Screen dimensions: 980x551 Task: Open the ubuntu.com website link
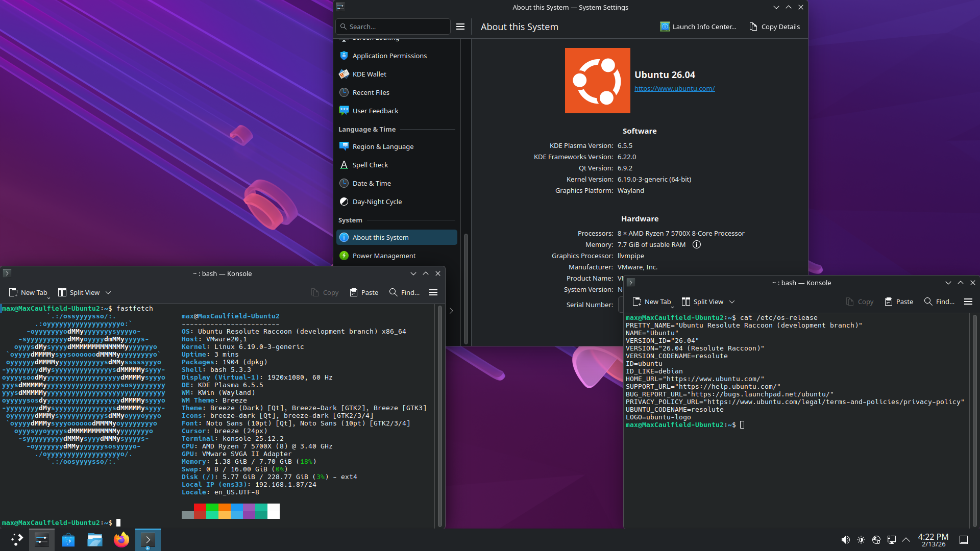pyautogui.click(x=674, y=88)
